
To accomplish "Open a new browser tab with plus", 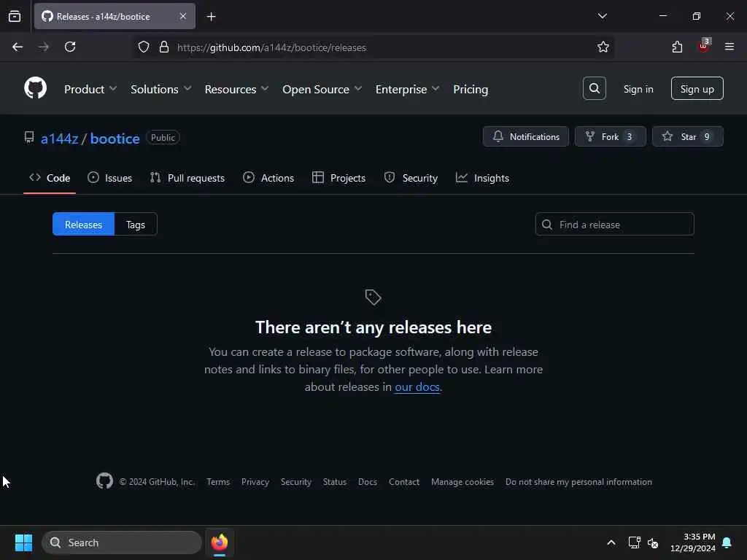I will pyautogui.click(x=211, y=17).
